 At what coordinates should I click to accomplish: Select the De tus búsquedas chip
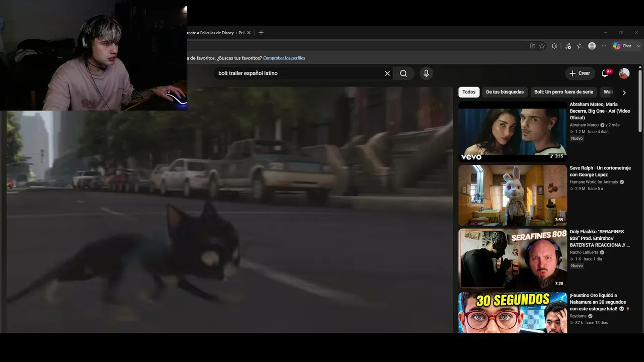click(505, 92)
